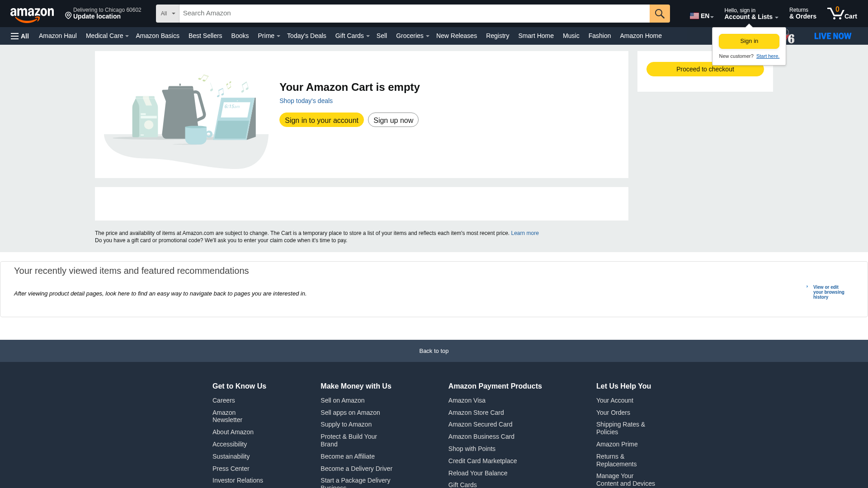Click Sign up now button
Image resolution: width=868 pixels, height=488 pixels.
pos(393,120)
